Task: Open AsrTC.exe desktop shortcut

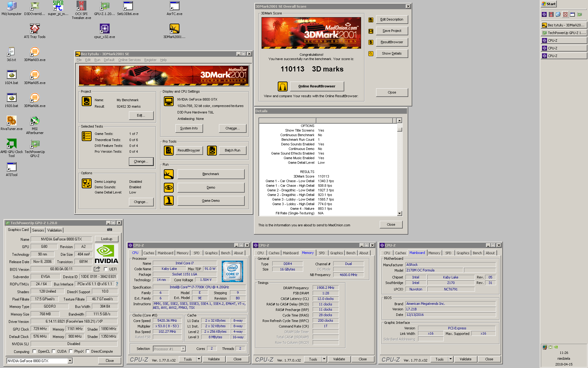Action: pos(174,8)
